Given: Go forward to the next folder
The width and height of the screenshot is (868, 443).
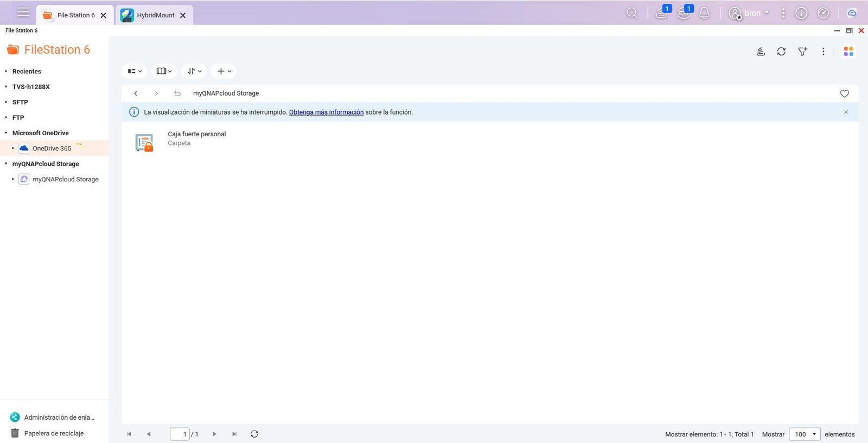Looking at the screenshot, I should pyautogui.click(x=156, y=93).
